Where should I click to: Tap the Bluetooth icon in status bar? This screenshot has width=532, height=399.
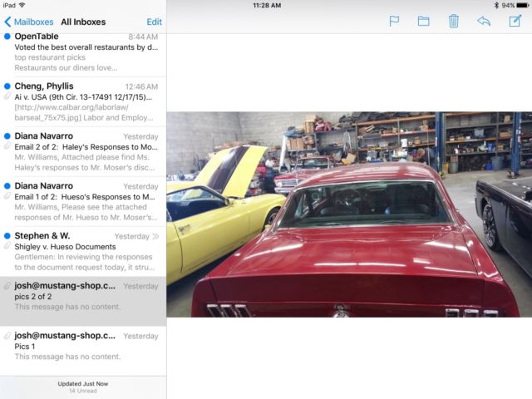click(496, 6)
